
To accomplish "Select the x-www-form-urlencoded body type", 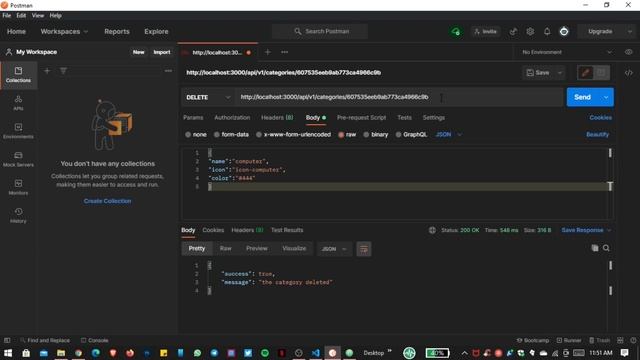I will tap(293, 135).
